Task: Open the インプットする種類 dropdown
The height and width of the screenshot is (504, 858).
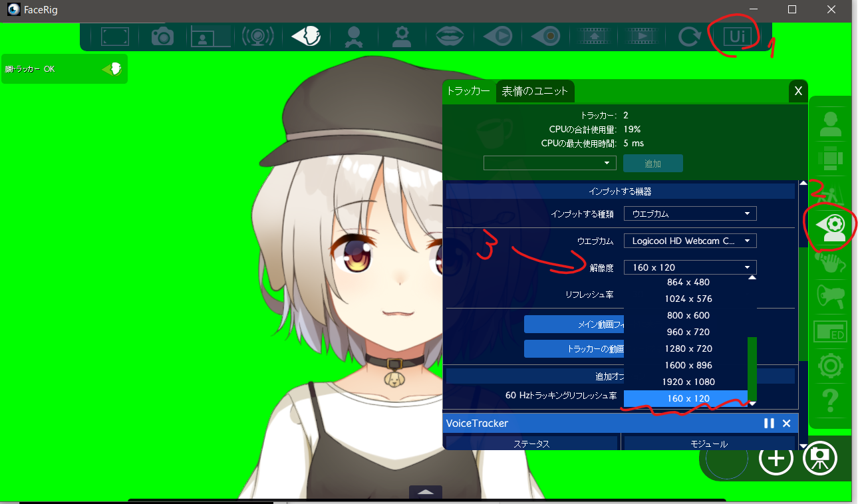Action: pos(690,214)
